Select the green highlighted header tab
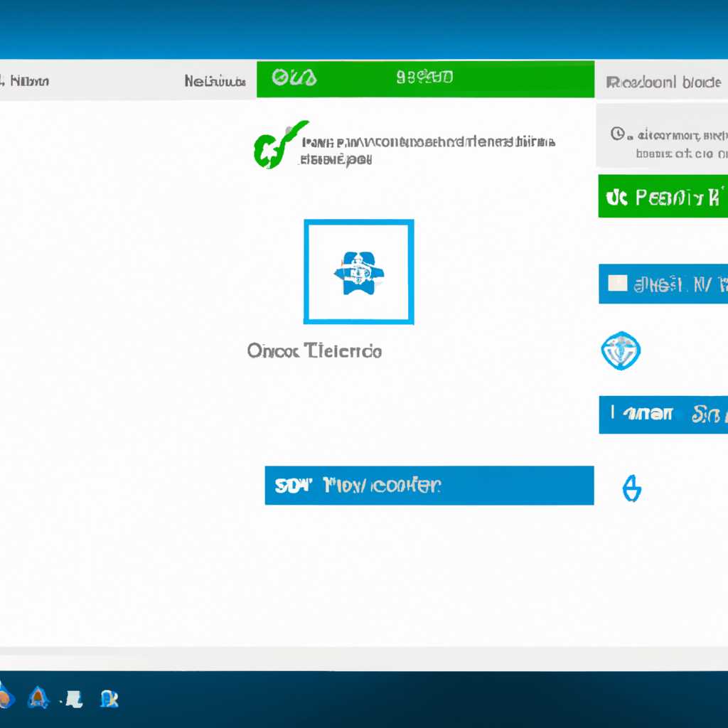Image resolution: width=728 pixels, height=728 pixels. (425, 79)
